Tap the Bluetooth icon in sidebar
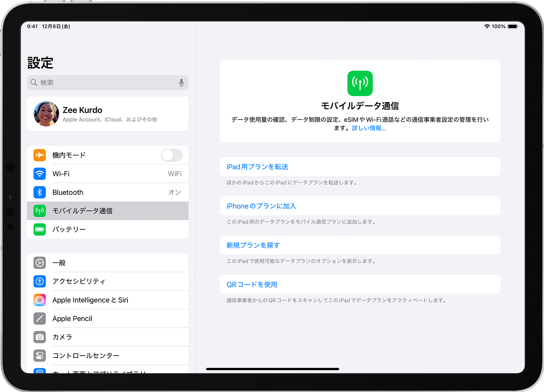Image resolution: width=544 pixels, height=392 pixels. 40,192
